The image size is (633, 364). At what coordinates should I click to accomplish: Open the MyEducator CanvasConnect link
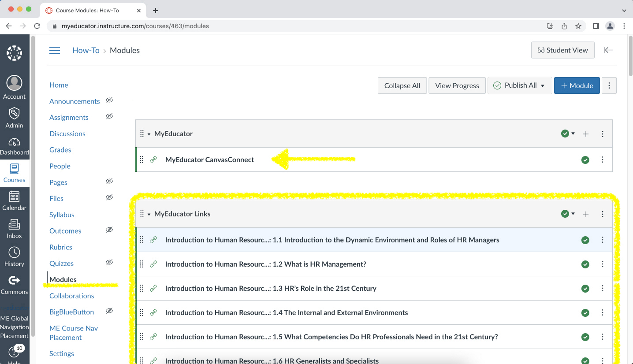tap(209, 160)
